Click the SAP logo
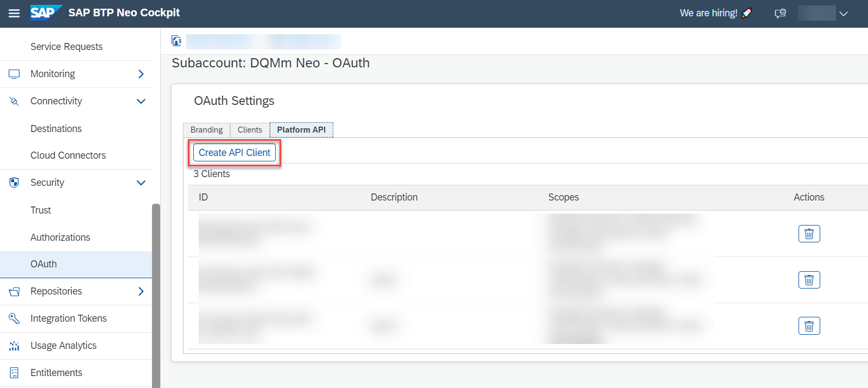The height and width of the screenshot is (388, 868). (x=46, y=12)
